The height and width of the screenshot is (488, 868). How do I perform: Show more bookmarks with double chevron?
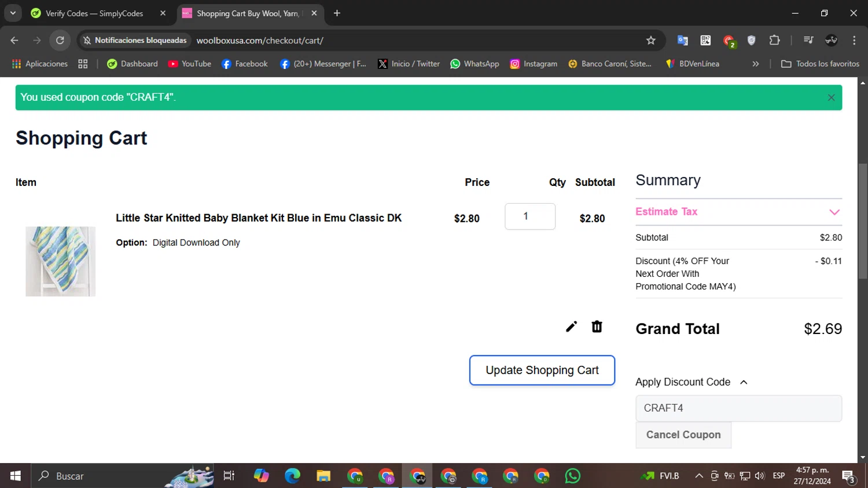coord(755,64)
